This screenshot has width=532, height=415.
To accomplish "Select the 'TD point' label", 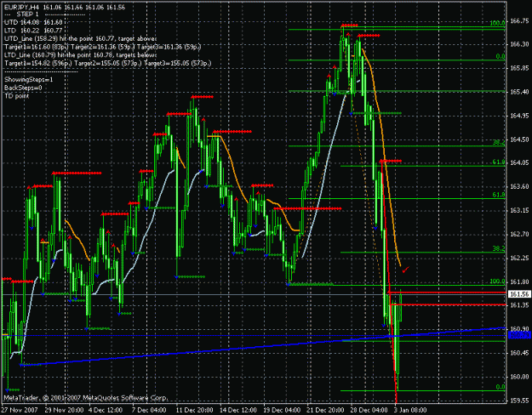I will click(x=17, y=96).
